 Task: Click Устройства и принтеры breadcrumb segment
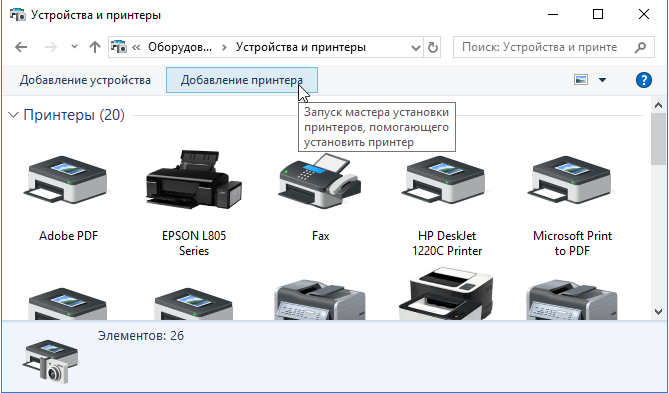click(x=301, y=47)
